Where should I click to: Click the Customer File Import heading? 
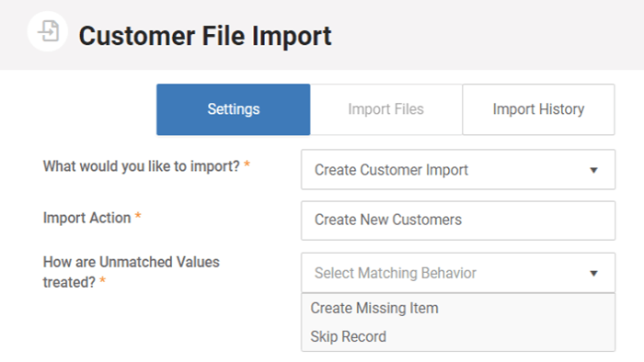coord(205,36)
